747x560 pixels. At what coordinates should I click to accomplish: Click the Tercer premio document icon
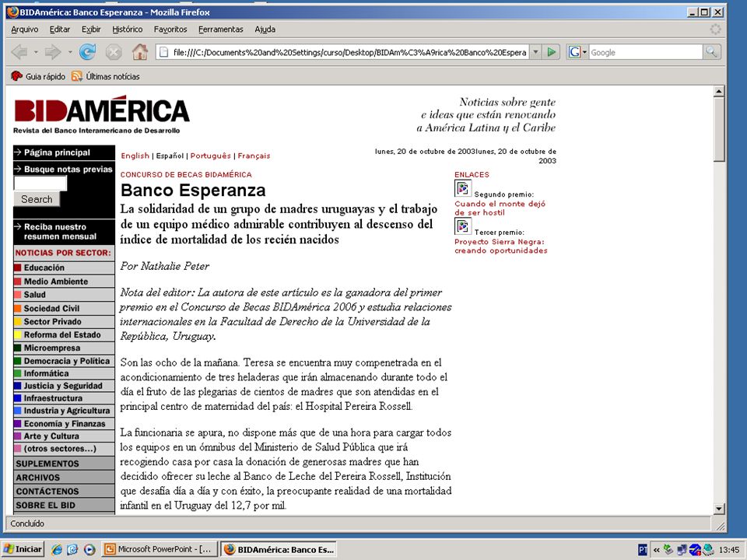point(462,226)
